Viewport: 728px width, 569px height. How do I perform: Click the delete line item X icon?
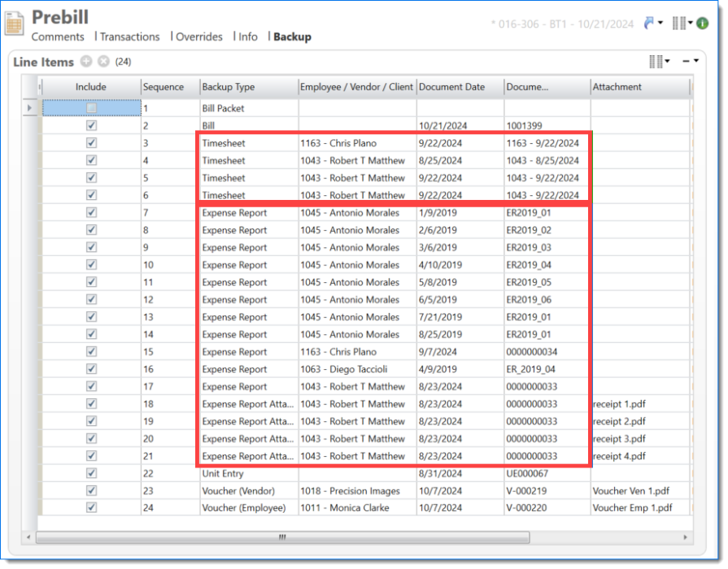tap(103, 62)
